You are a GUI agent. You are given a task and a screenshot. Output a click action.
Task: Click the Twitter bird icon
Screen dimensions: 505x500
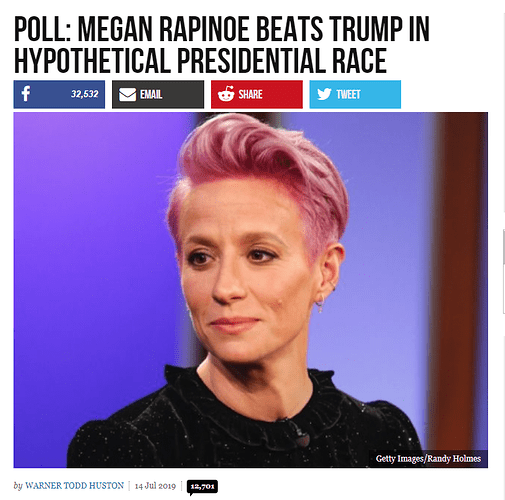coord(324,94)
